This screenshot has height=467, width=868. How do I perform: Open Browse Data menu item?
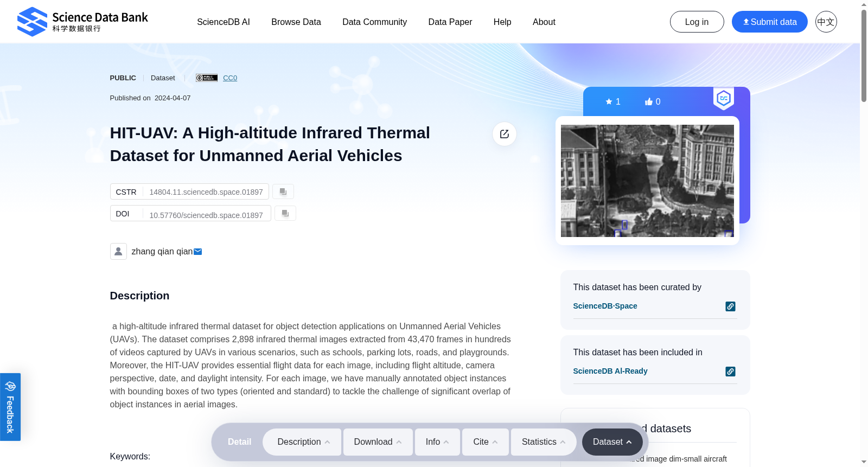(x=296, y=22)
